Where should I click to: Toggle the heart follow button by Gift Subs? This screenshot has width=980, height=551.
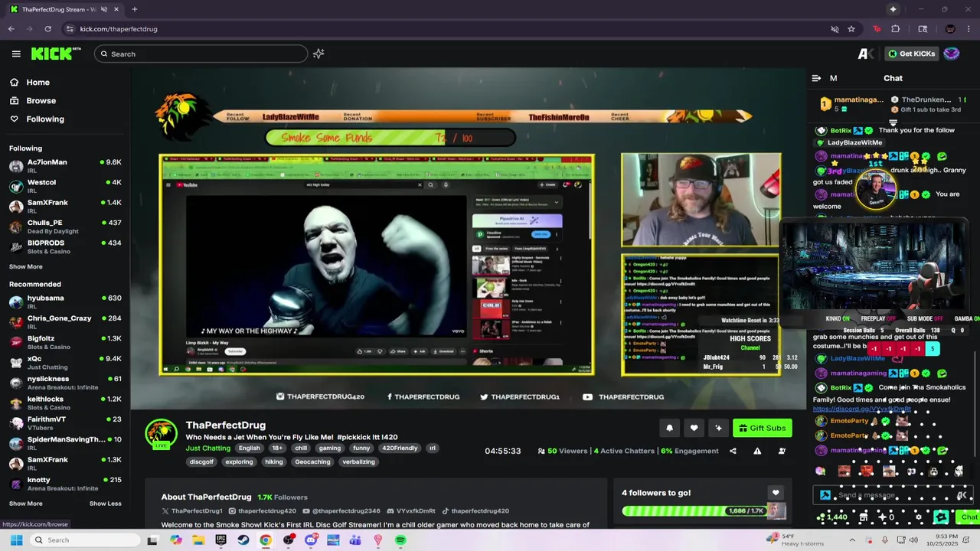694,428
